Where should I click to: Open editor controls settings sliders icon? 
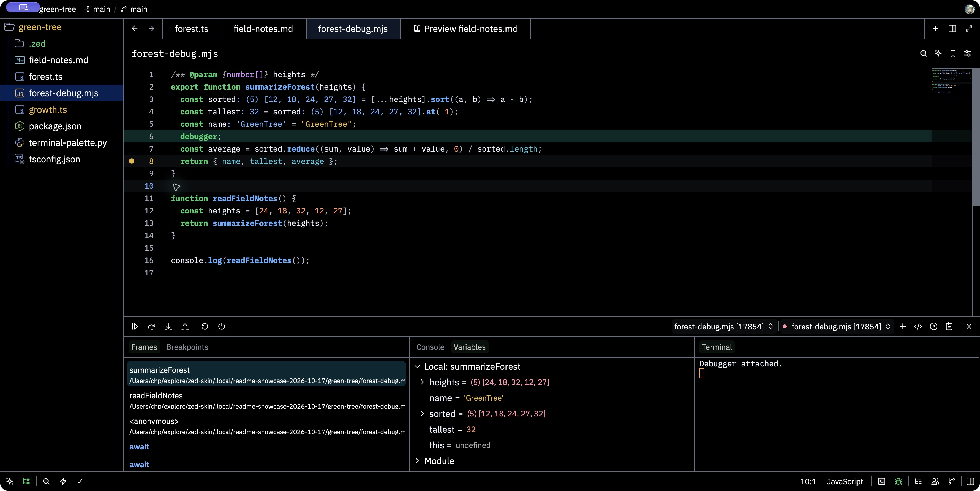coord(968,53)
